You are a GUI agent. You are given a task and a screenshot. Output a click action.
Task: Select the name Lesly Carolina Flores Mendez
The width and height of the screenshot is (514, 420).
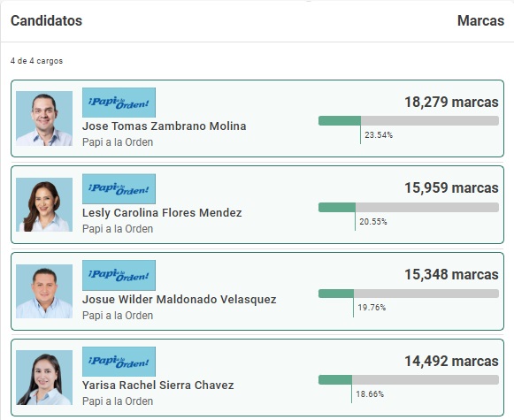(x=162, y=212)
